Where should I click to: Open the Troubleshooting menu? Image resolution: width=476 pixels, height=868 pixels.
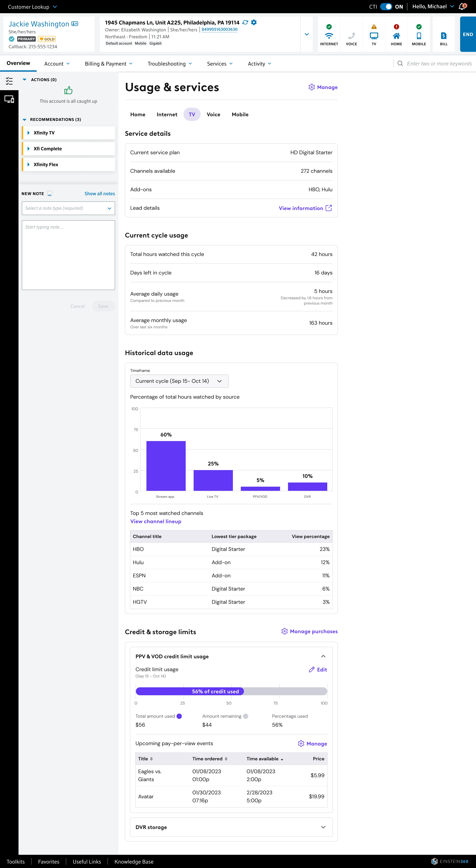click(170, 64)
